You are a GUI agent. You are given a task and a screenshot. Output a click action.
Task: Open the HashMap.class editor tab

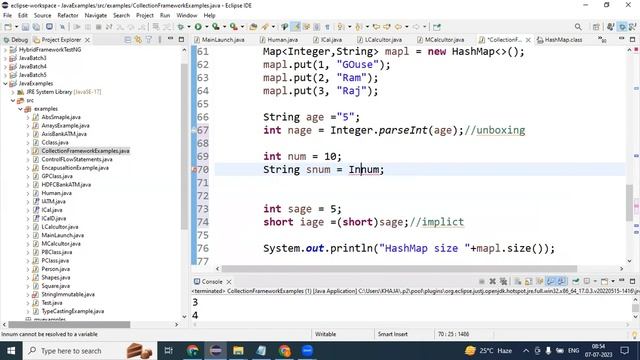click(x=560, y=40)
